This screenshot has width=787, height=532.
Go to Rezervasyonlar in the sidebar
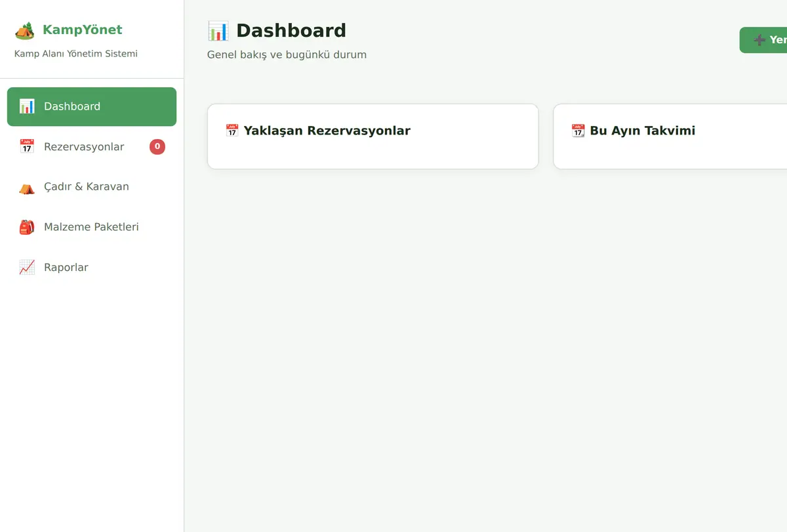coord(92,146)
